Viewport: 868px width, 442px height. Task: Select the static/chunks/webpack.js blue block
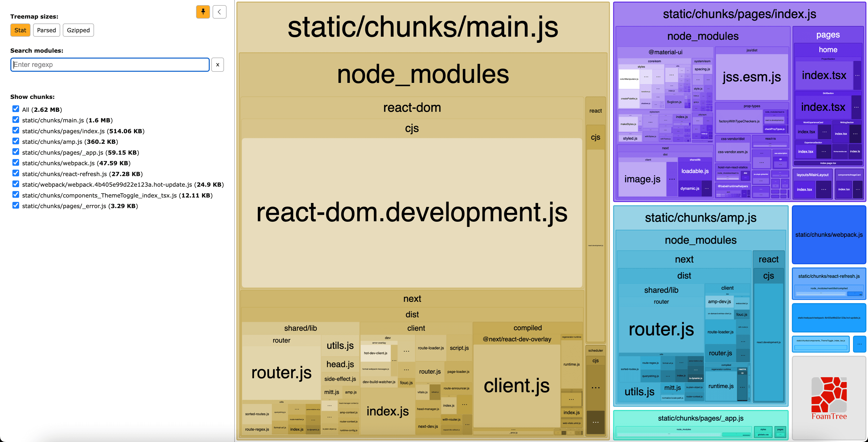tap(828, 235)
